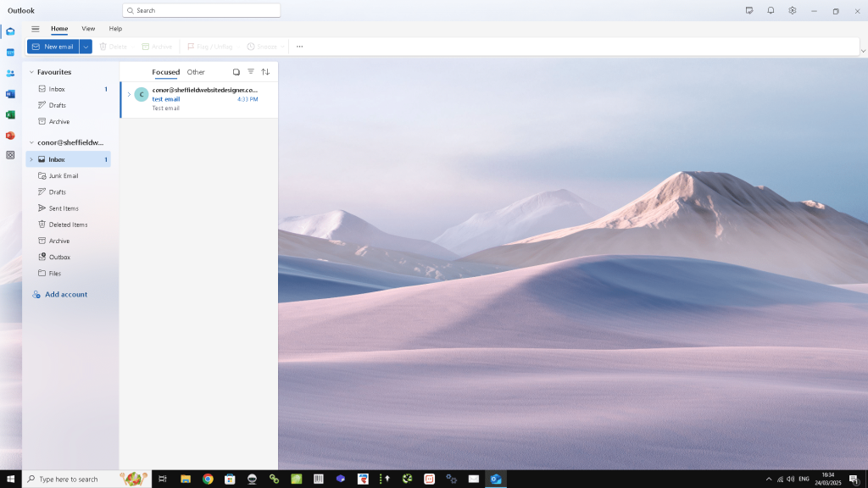This screenshot has height=488, width=868.
Task: Open Google Chrome from the taskbar
Action: (208, 480)
